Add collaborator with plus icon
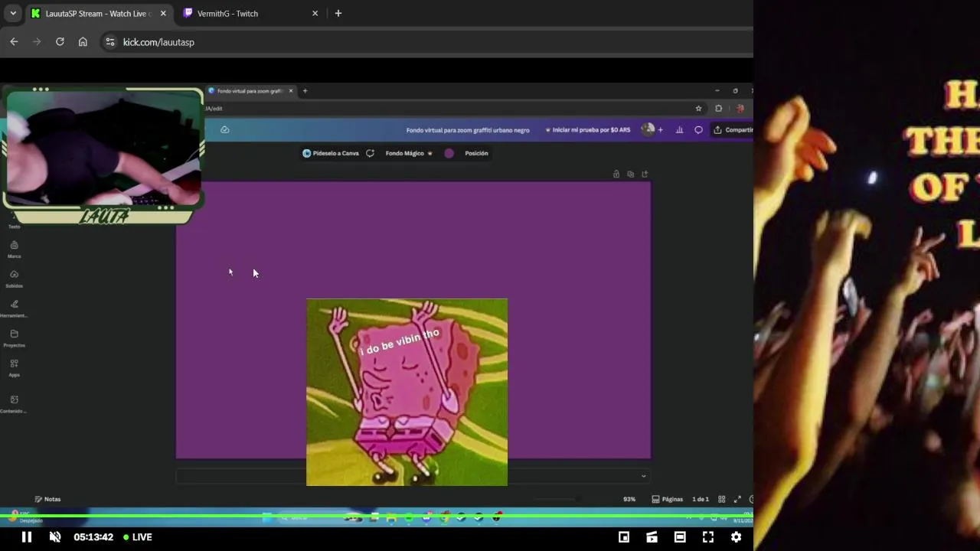 click(x=661, y=130)
